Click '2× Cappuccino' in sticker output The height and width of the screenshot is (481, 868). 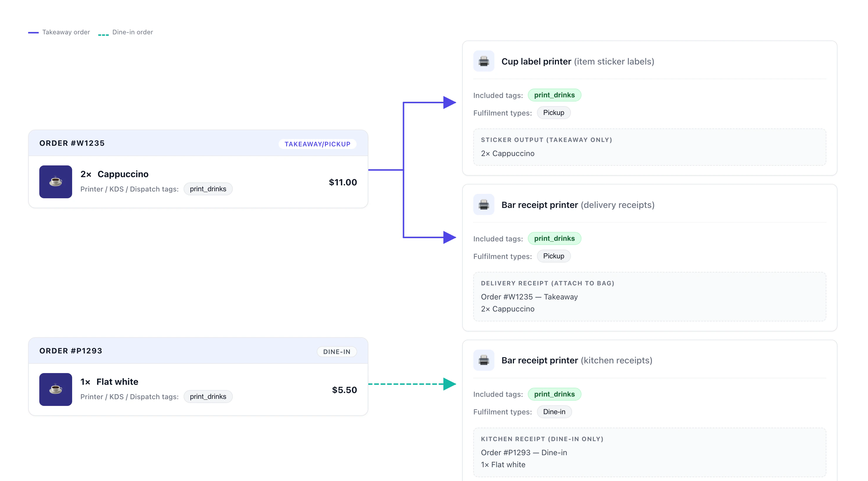point(507,153)
